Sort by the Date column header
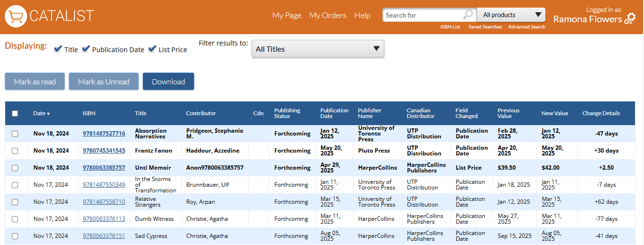The image size is (644, 245). (41, 113)
